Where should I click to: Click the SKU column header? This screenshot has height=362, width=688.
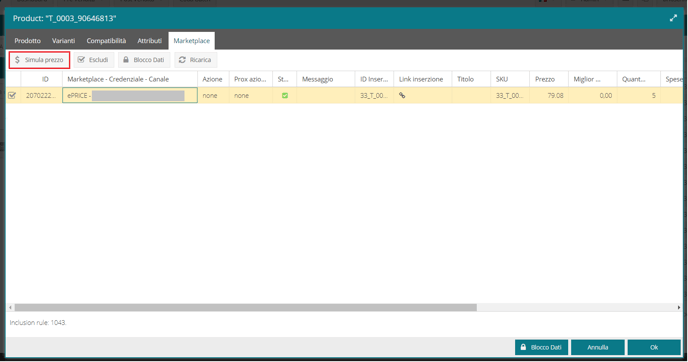(x=510, y=79)
